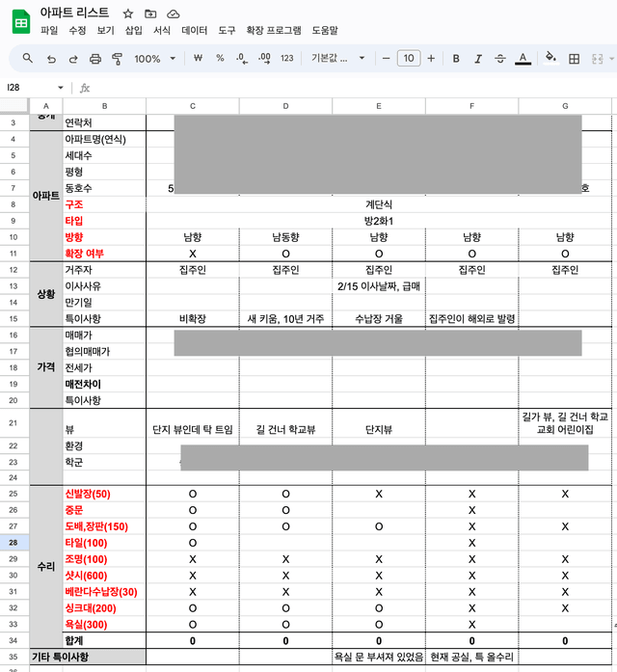Click the font size field showing 10
Viewport: 617px width, 672px height.
click(409, 58)
